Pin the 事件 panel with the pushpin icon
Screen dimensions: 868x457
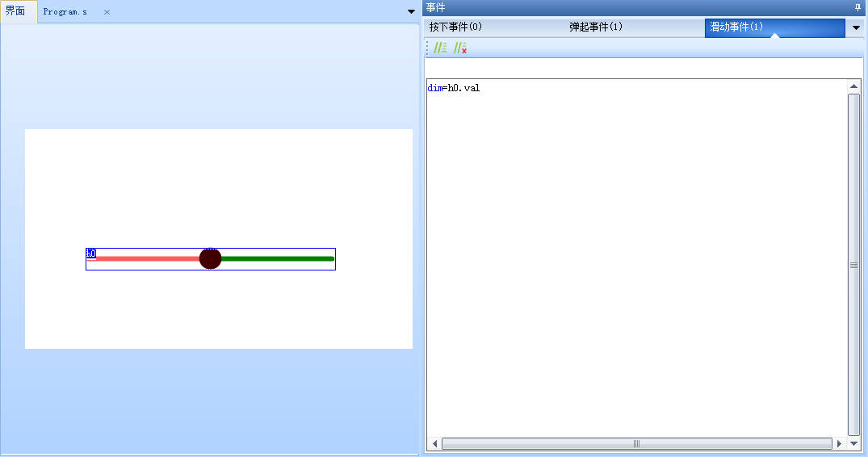click(x=858, y=7)
